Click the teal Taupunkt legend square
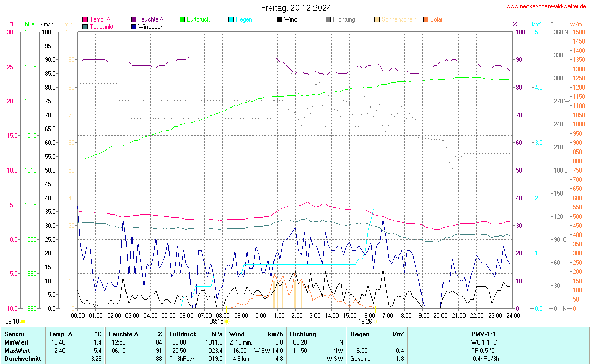 tap(85, 26)
